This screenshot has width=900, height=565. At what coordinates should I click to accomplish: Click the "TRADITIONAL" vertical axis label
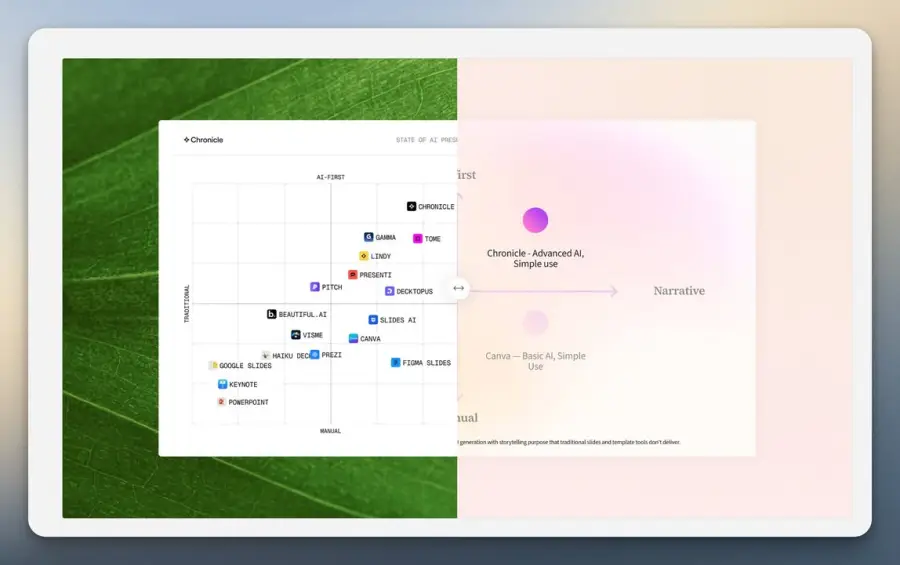point(186,304)
